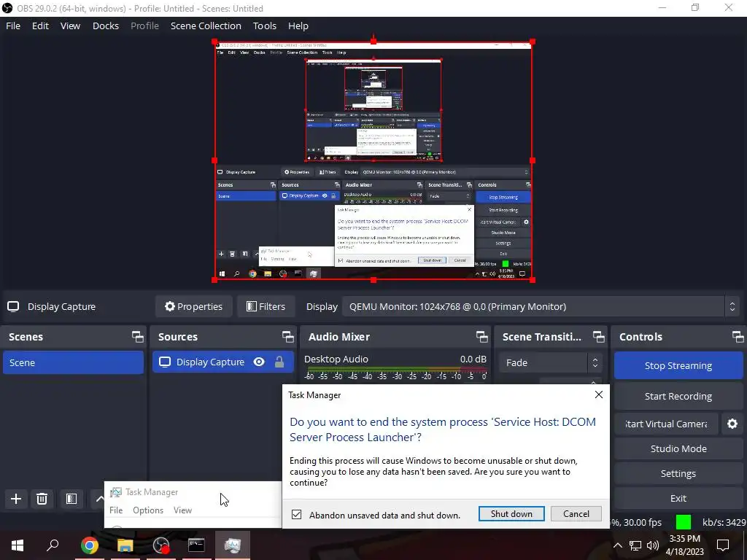
Task: Show hidden system tray icons
Action: 617,545
